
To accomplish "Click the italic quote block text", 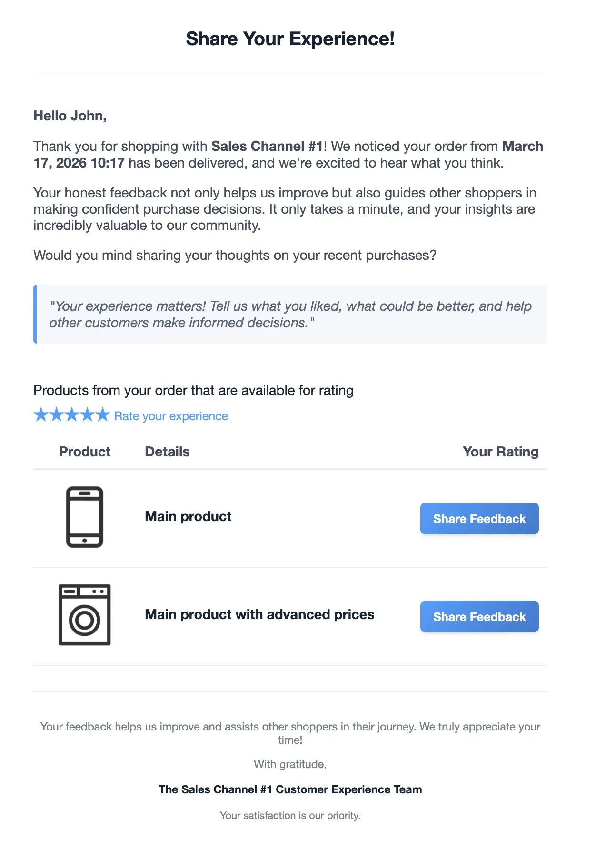I will click(290, 315).
